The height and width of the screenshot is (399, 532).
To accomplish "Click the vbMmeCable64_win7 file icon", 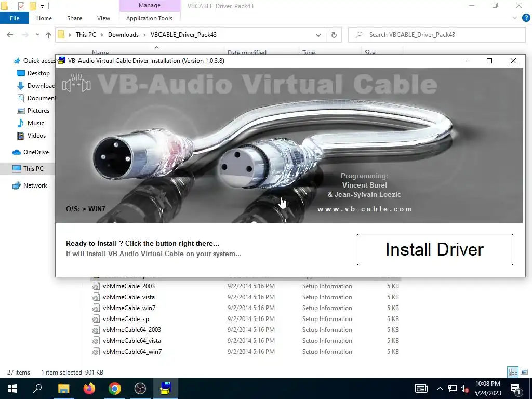I will 96,352.
